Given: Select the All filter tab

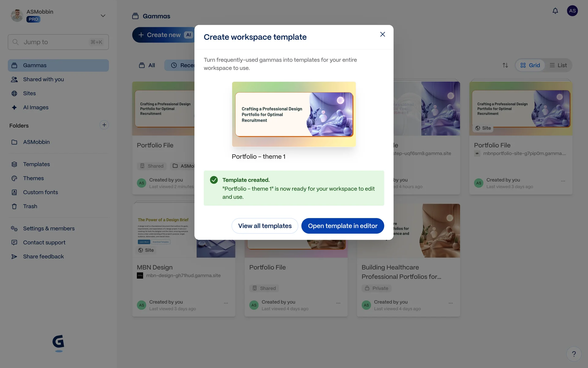Looking at the screenshot, I should [x=147, y=65].
